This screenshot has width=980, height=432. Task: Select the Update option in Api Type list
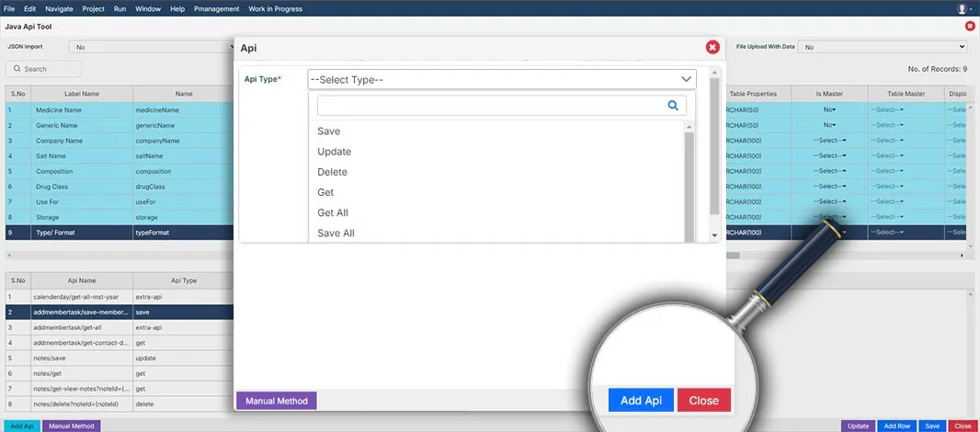[334, 152]
